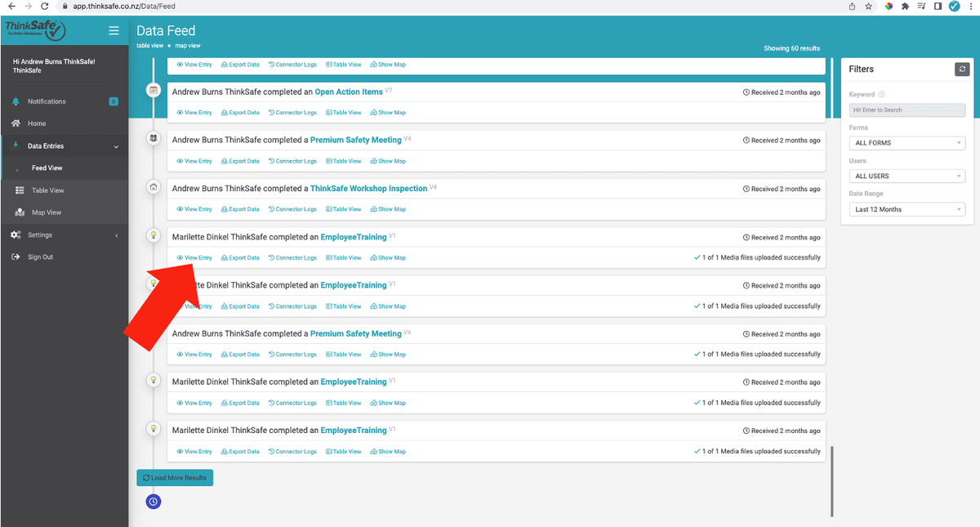This screenshot has height=527, width=980.
Task: Click the browser reload page icon
Action: (44, 6)
